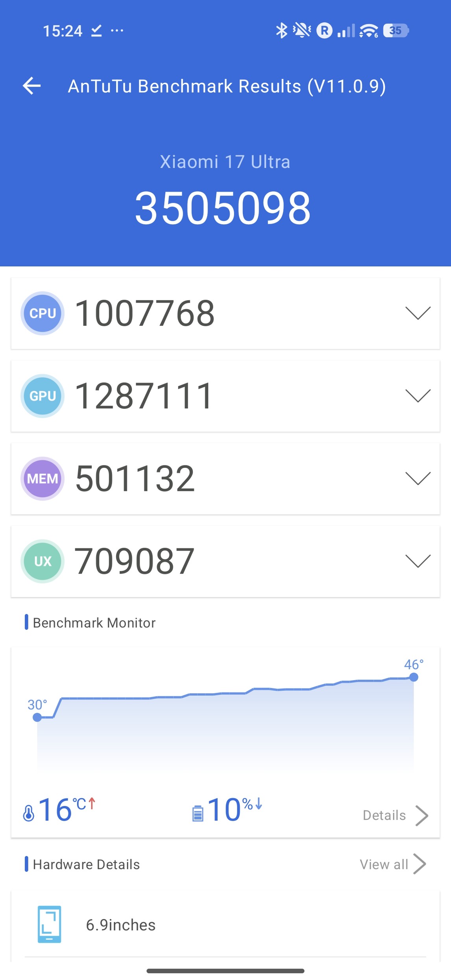Tap the GPU score badge icon
This screenshot has height=980, width=451.
tap(43, 396)
